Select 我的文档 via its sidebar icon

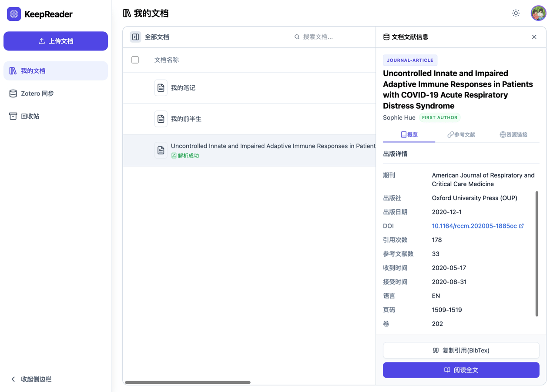pyautogui.click(x=13, y=70)
